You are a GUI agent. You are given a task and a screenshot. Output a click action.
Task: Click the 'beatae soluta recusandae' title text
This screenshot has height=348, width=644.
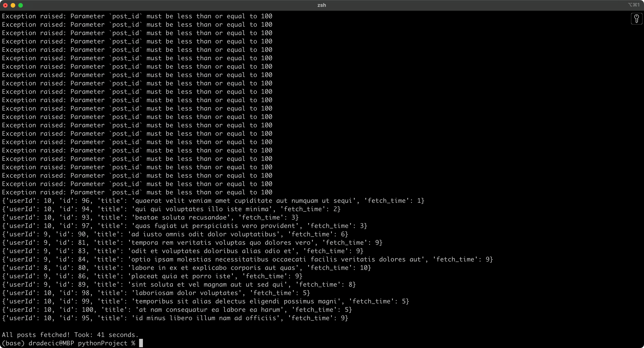click(x=181, y=217)
